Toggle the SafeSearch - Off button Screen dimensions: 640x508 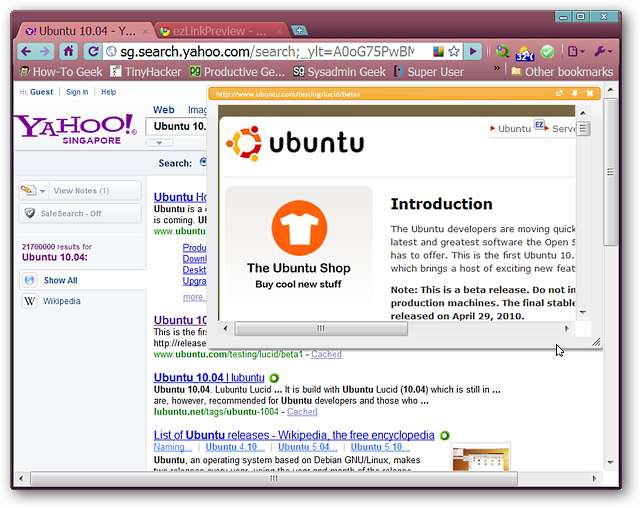coord(80,213)
